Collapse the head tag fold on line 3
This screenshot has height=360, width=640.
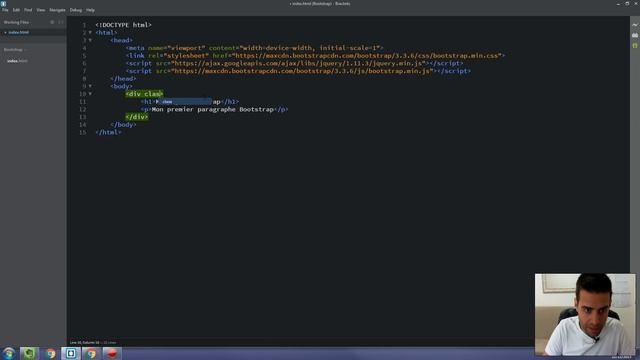click(90, 40)
